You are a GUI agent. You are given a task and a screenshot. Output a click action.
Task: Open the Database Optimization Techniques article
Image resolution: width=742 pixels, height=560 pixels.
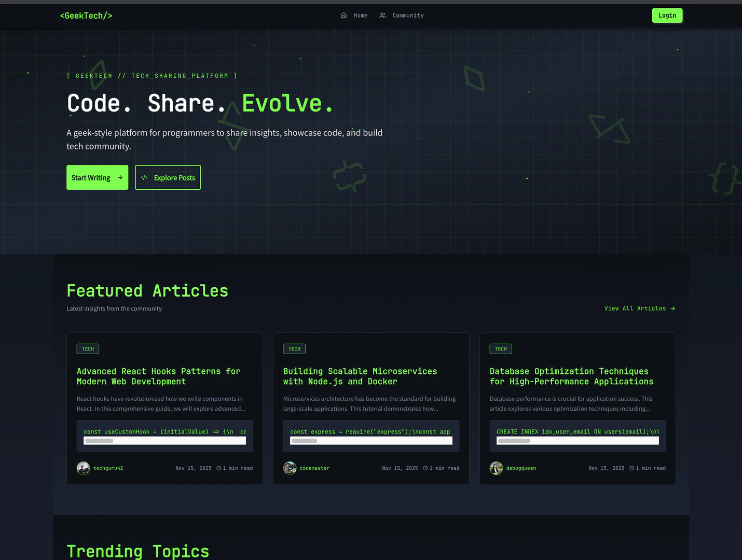[571, 376]
